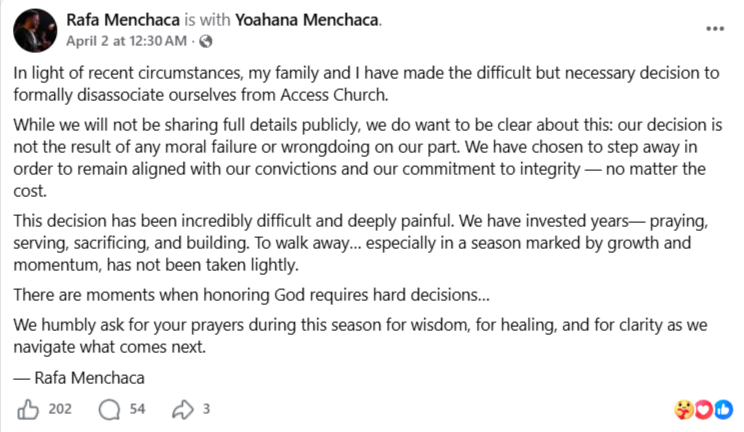
Task: Click the blue Like reaction badge
Action: click(x=722, y=408)
